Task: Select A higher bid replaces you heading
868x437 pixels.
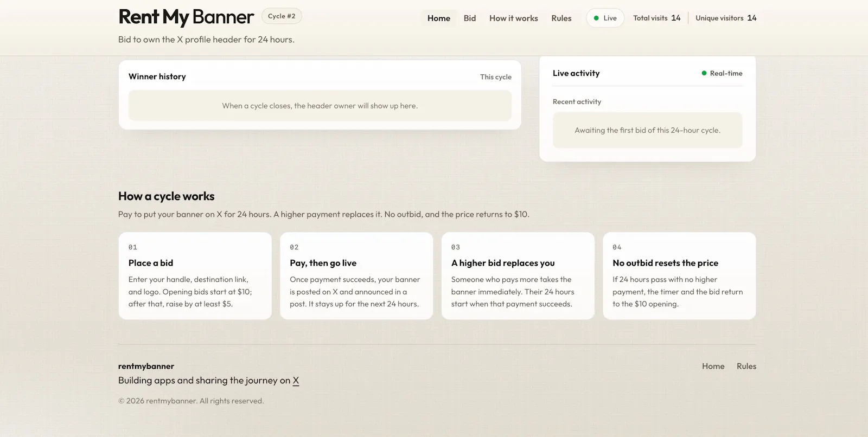Action: [x=503, y=263]
